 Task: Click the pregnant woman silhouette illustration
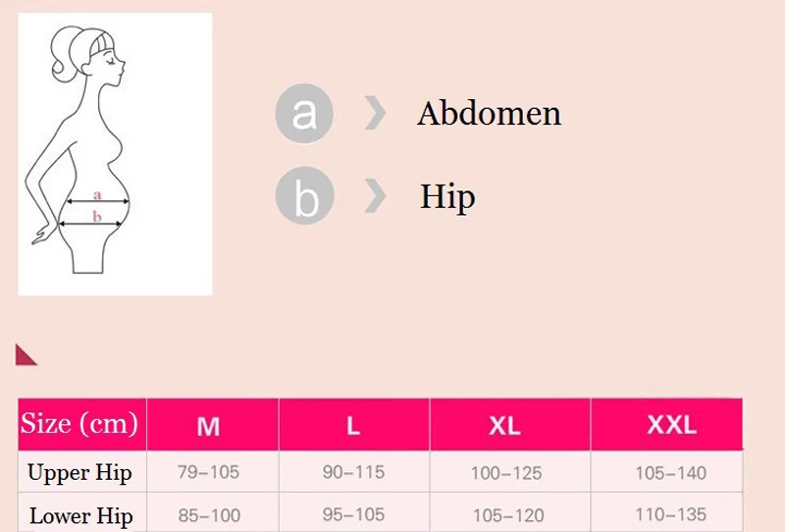coord(97,147)
